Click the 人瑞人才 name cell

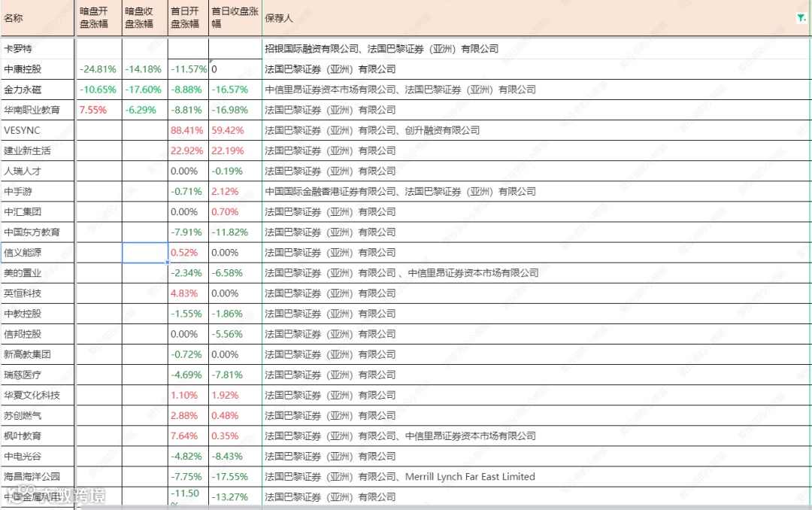point(38,171)
